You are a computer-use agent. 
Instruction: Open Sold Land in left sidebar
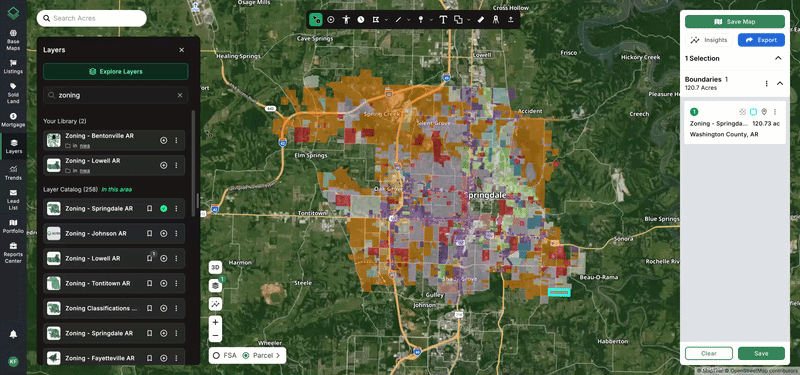[x=13, y=93]
